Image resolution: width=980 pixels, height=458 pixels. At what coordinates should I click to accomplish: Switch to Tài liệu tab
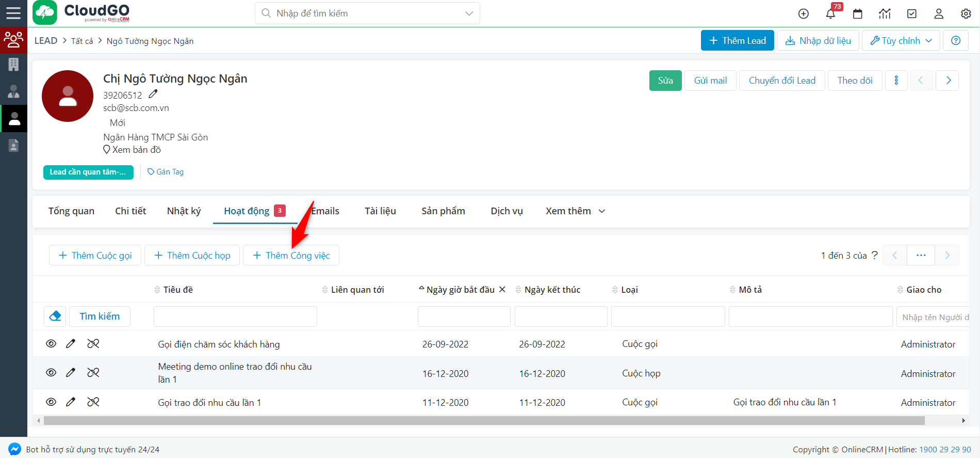point(380,211)
